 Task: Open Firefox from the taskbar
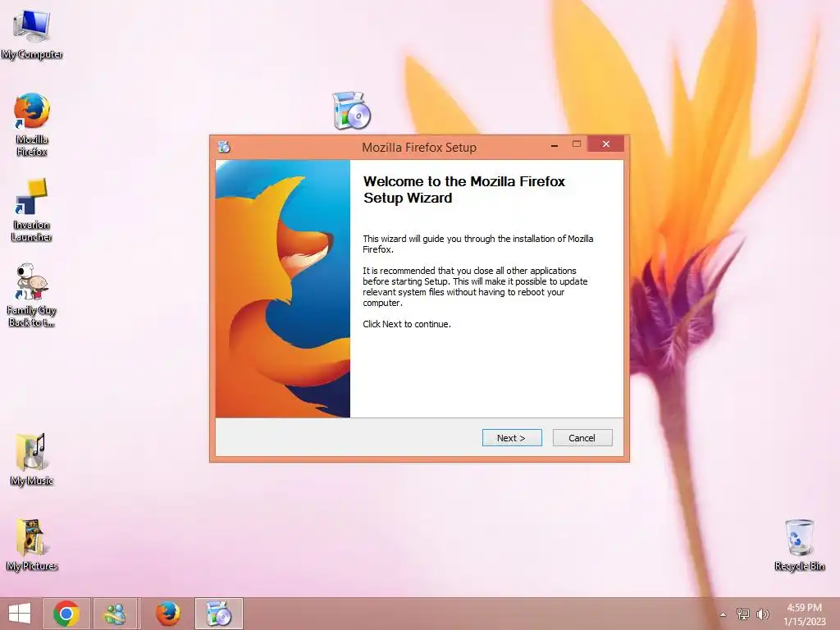point(167,614)
